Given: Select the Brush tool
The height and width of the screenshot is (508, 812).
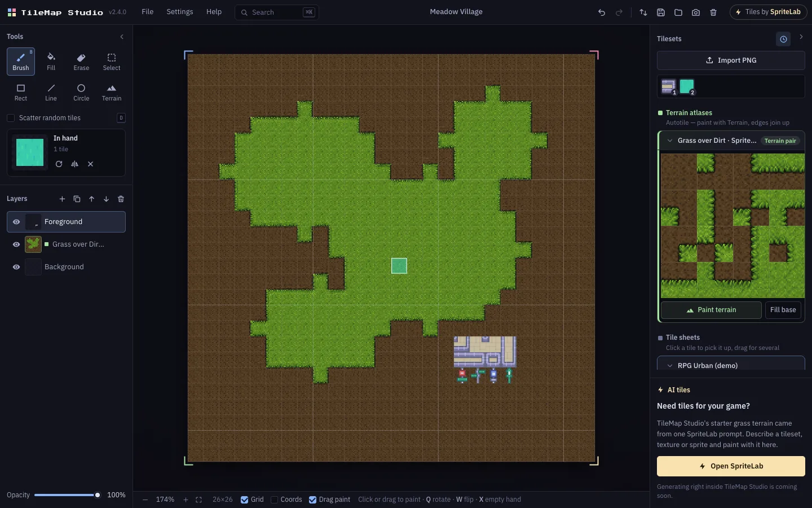Looking at the screenshot, I should tap(21, 62).
